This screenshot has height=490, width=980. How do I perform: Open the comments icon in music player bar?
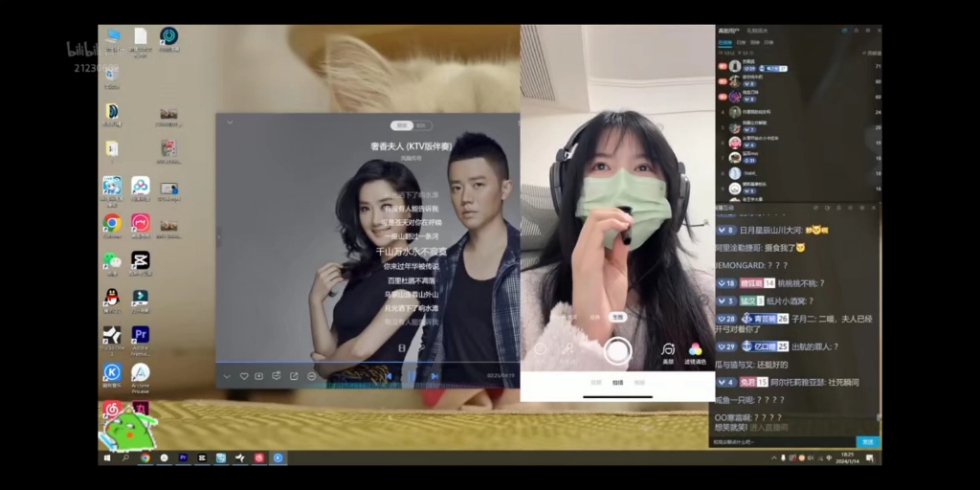[x=277, y=376]
